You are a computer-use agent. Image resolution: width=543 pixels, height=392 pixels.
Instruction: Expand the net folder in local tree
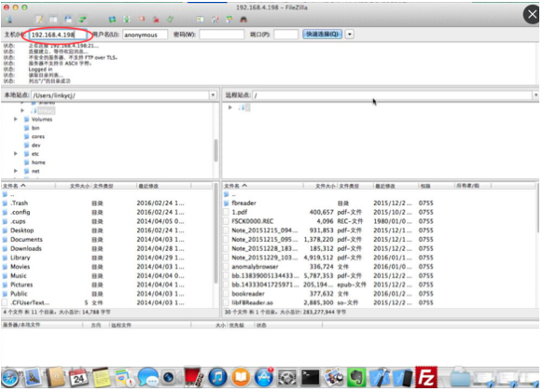(x=16, y=171)
